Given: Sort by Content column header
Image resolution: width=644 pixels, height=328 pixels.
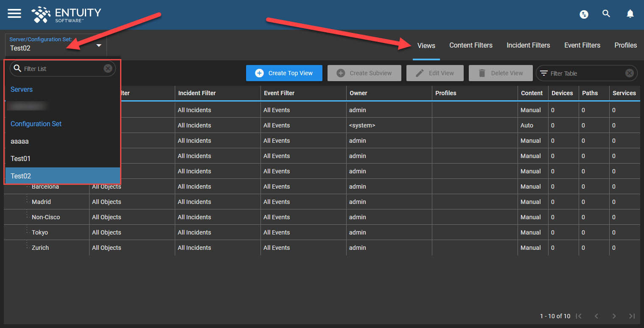Looking at the screenshot, I should click(x=532, y=93).
